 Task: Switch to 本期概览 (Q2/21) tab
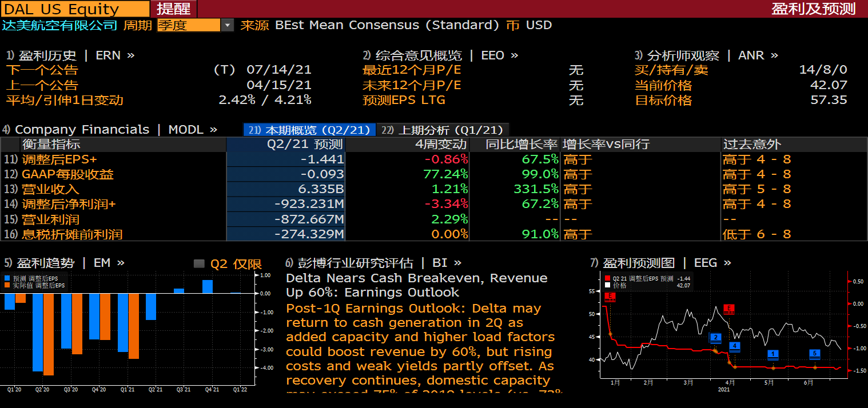tap(309, 130)
